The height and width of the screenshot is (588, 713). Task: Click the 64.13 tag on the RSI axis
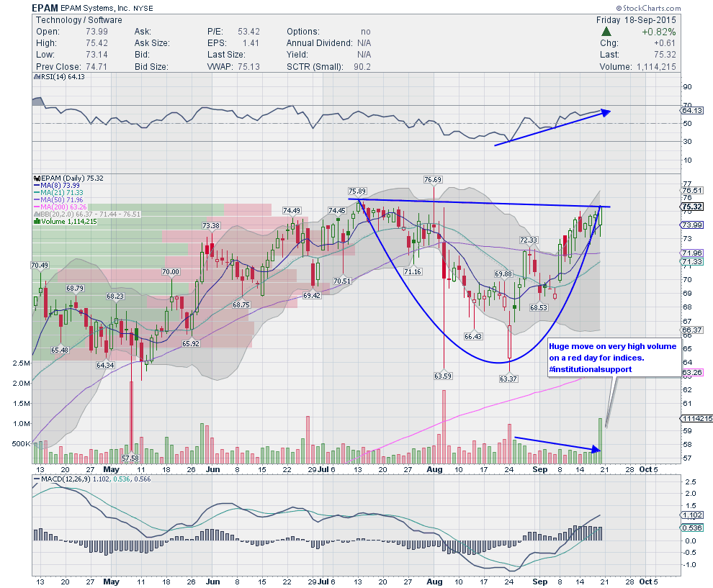(692, 110)
